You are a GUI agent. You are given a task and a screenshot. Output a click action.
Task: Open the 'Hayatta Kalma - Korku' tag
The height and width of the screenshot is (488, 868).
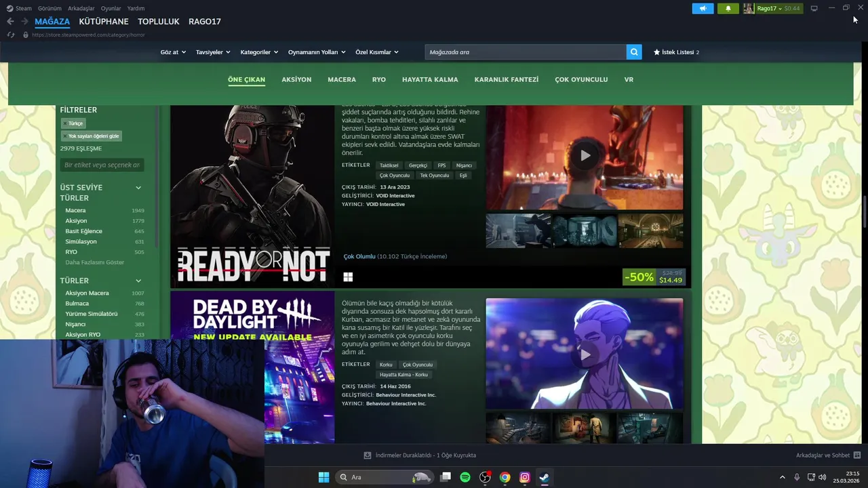click(x=403, y=375)
